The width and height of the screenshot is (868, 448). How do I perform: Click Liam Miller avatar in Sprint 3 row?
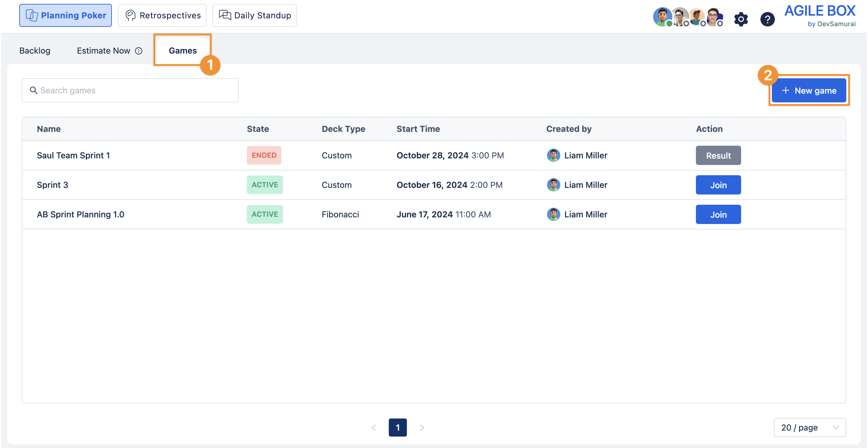coord(553,185)
